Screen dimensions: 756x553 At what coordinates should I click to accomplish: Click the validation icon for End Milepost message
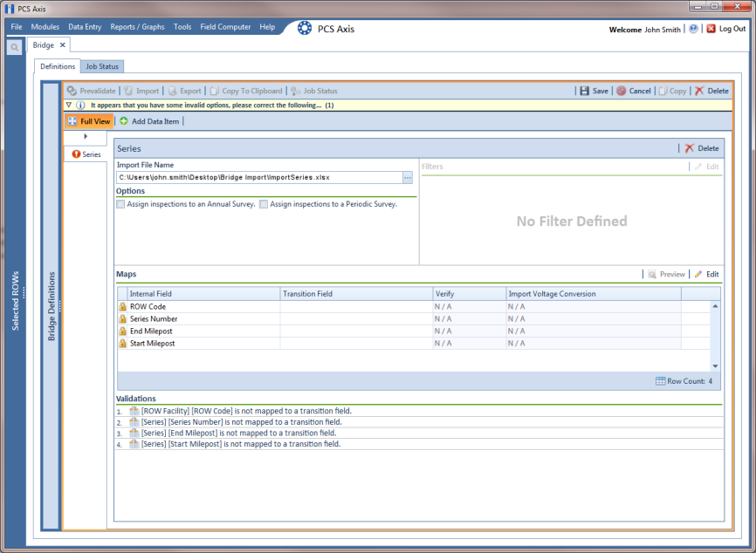134,433
